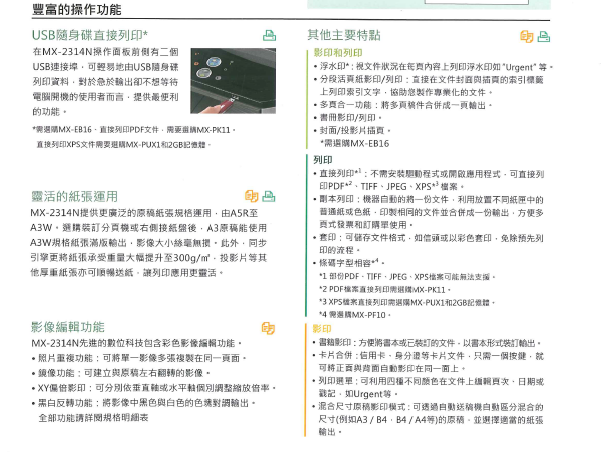Screen dimensions: 601x452
Task: Click the XY偏倍影印 bullet
Action: coord(154,388)
